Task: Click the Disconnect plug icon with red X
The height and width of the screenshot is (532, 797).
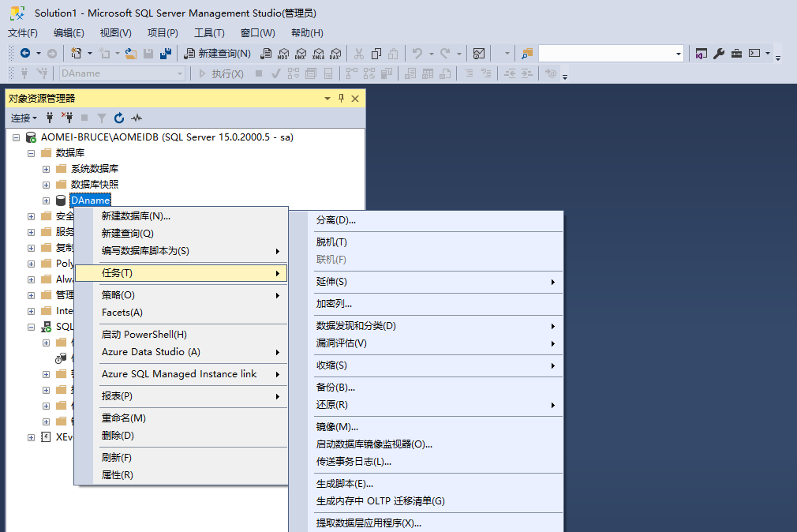Action: click(x=67, y=118)
